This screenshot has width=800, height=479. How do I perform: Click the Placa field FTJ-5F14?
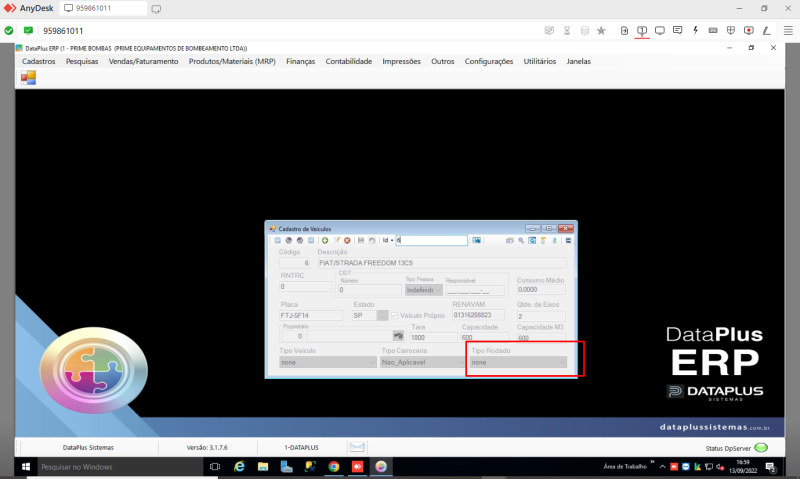coord(311,315)
